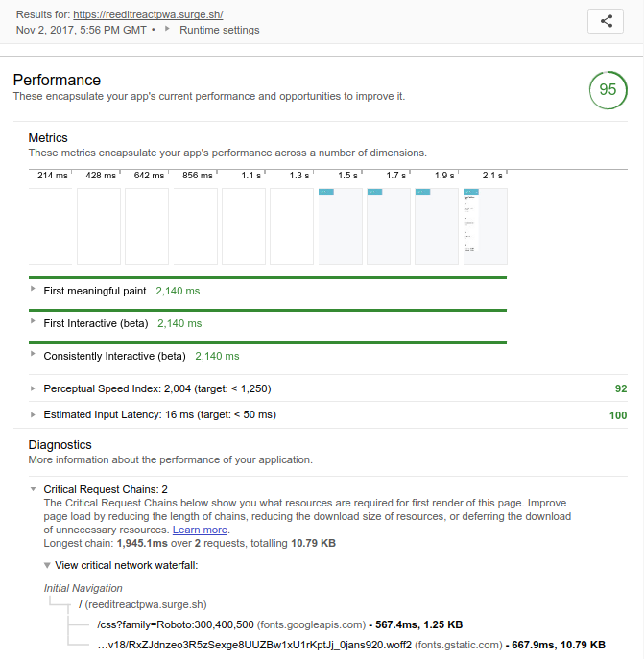Open the Learn more link
The image size is (644, 659).
point(200,530)
